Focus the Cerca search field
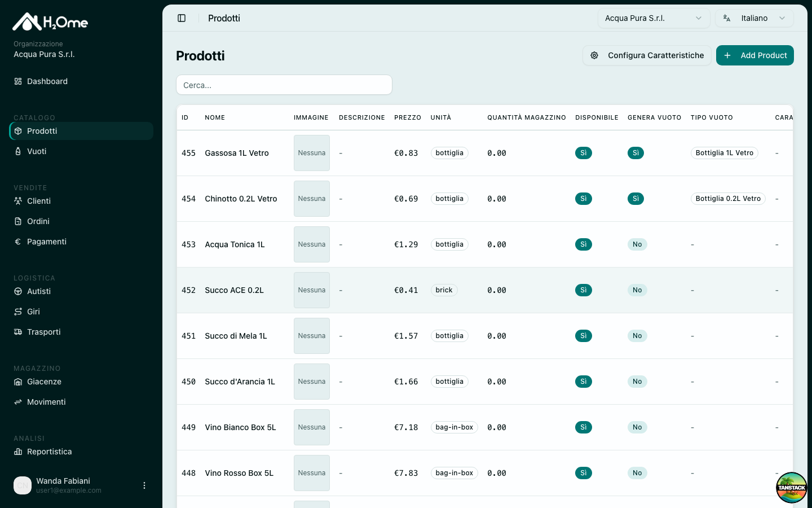This screenshot has height=508, width=812. (284, 85)
